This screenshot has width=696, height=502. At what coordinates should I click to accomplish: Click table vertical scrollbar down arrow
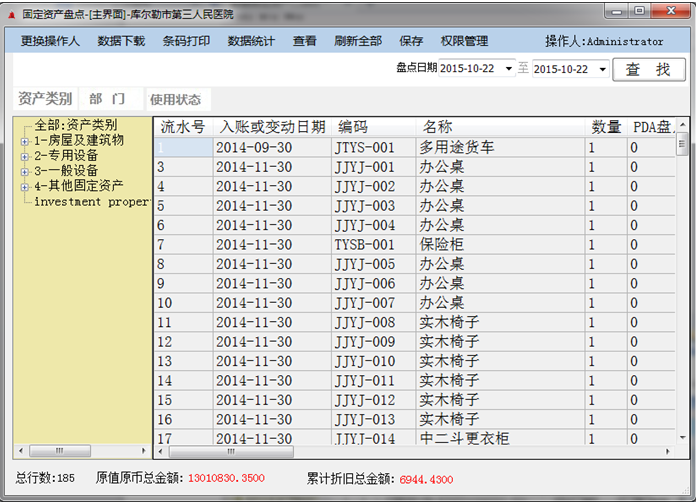(683, 438)
